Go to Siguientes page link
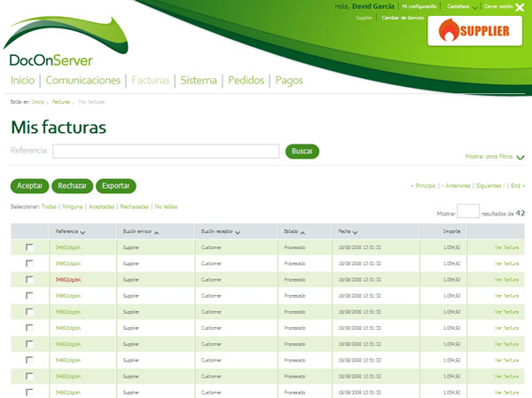 click(490, 185)
